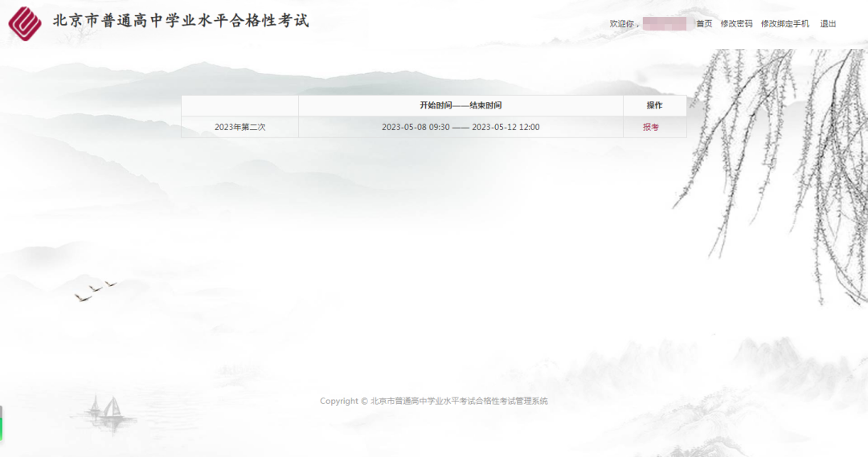Image resolution: width=868 pixels, height=457 pixels.
Task: Click the blurred username after 欢迎你
Action: tap(665, 24)
